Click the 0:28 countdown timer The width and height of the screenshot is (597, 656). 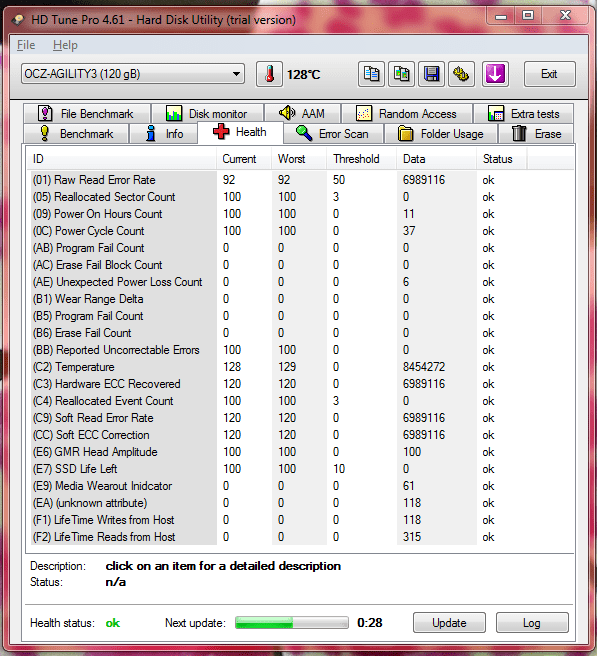point(369,623)
